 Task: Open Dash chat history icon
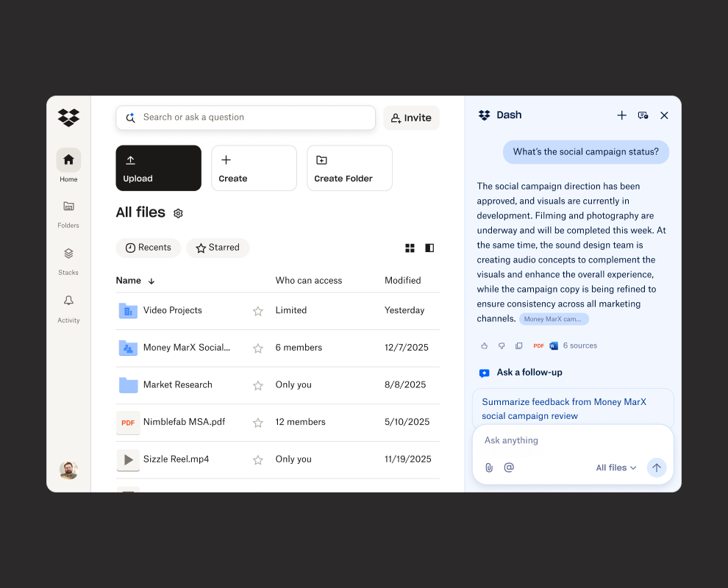click(643, 115)
